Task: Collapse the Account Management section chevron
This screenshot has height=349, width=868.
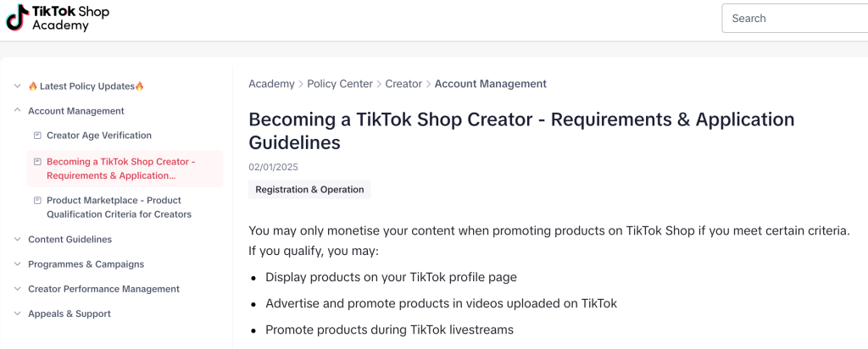Action: (x=17, y=111)
